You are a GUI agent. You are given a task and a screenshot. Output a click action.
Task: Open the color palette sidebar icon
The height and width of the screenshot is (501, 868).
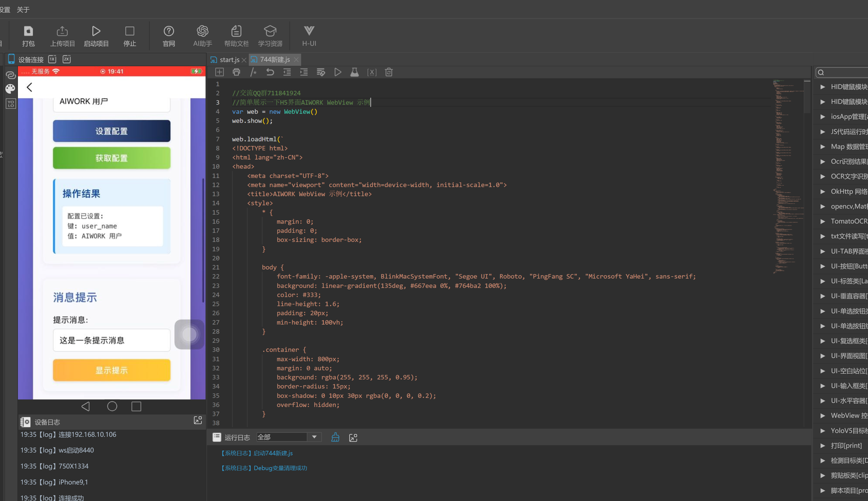[x=11, y=89]
